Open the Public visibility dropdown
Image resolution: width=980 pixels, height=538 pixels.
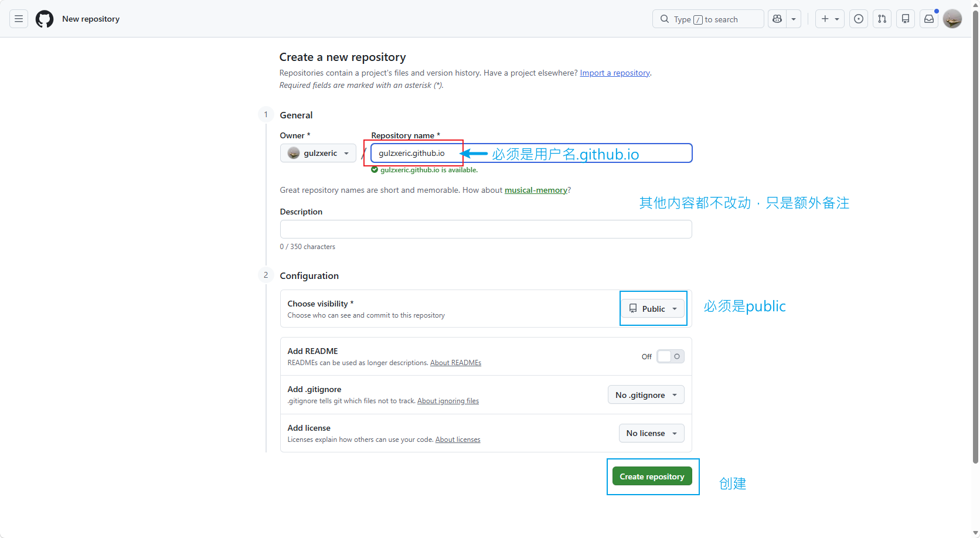(653, 308)
